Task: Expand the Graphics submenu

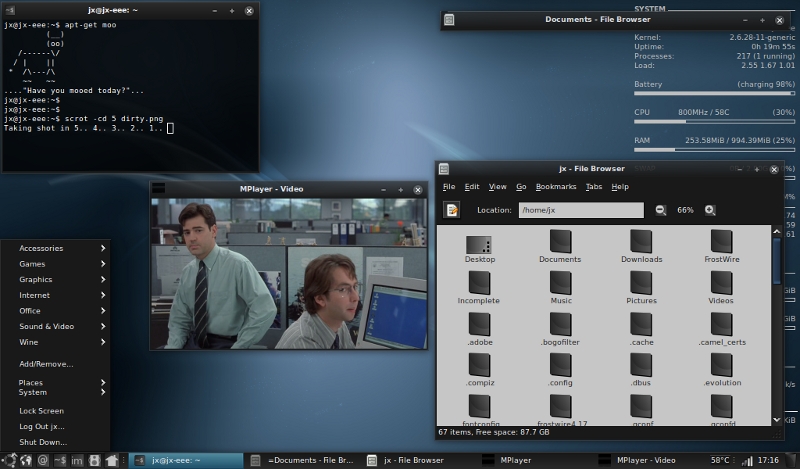Action: tap(55, 279)
